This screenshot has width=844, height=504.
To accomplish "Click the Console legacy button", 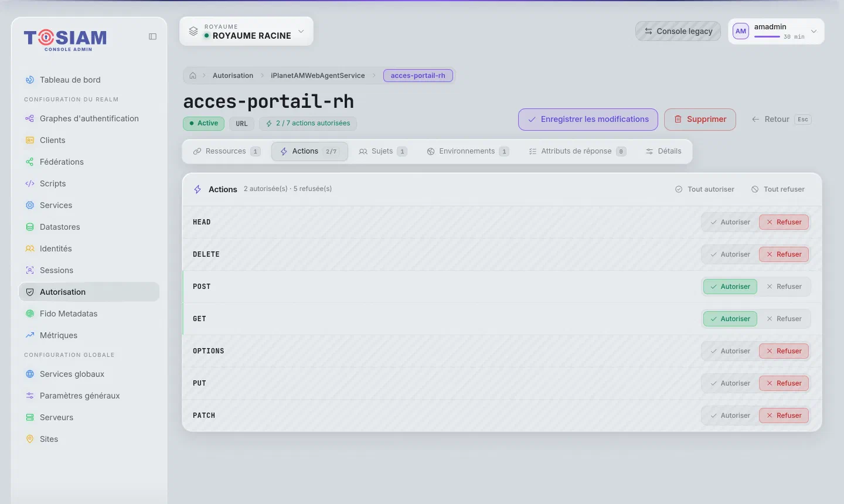I will coord(678,31).
